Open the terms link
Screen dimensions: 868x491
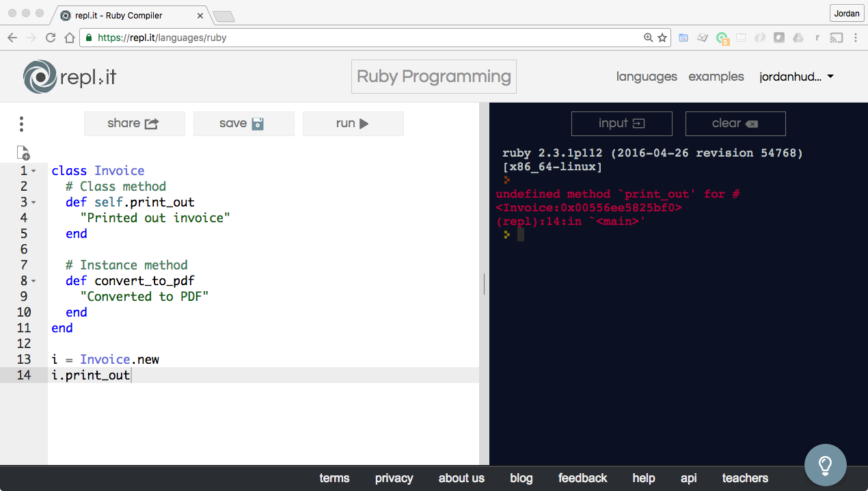(334, 478)
